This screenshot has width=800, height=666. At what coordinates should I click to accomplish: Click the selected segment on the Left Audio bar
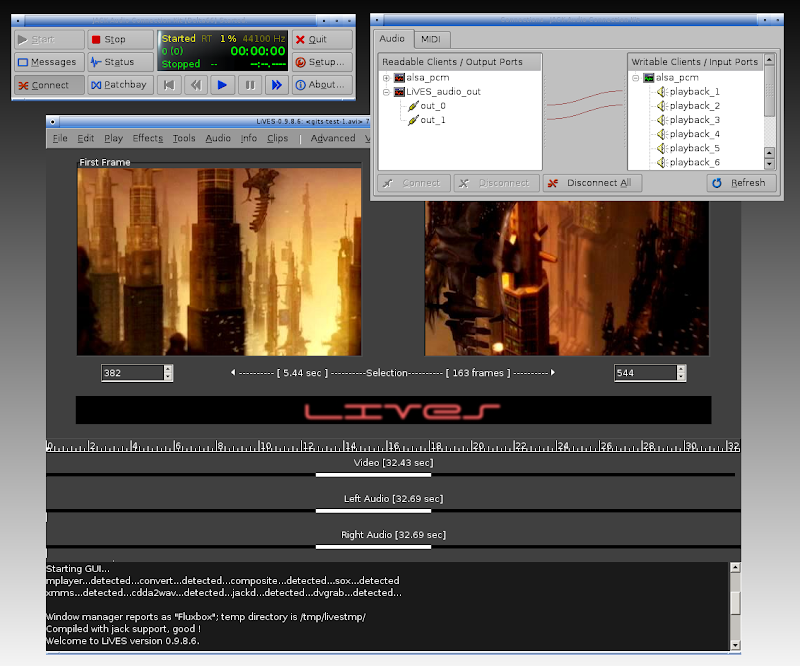pos(373,511)
